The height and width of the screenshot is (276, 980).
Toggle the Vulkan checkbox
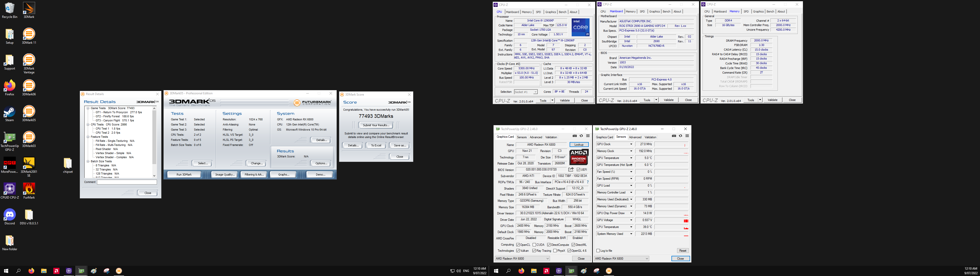(x=518, y=251)
